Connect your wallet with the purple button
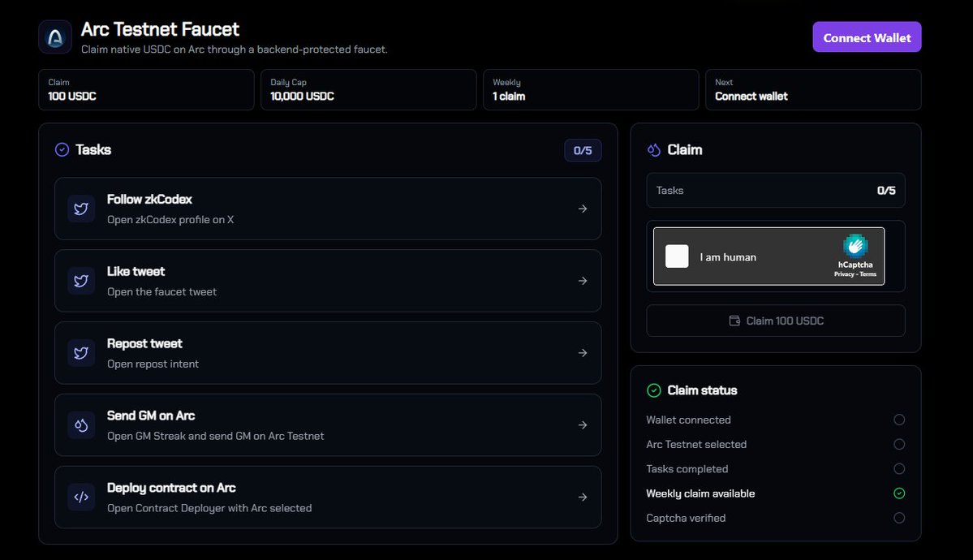 click(x=867, y=37)
